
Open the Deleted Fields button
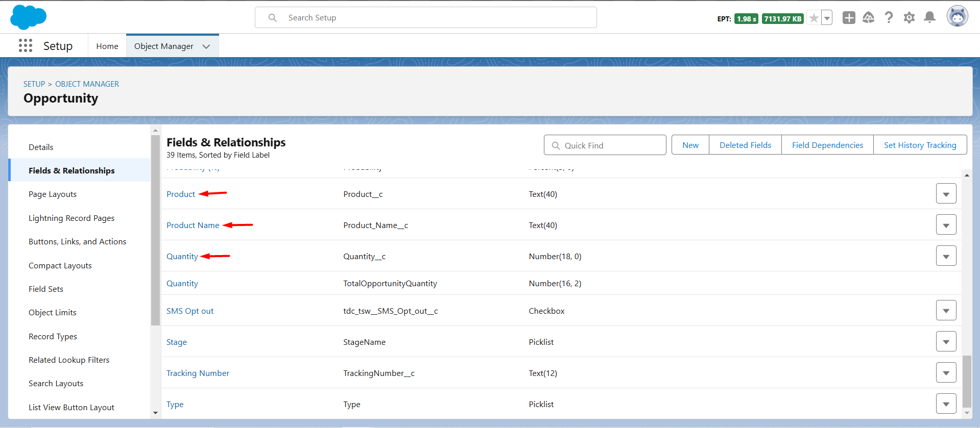(746, 145)
